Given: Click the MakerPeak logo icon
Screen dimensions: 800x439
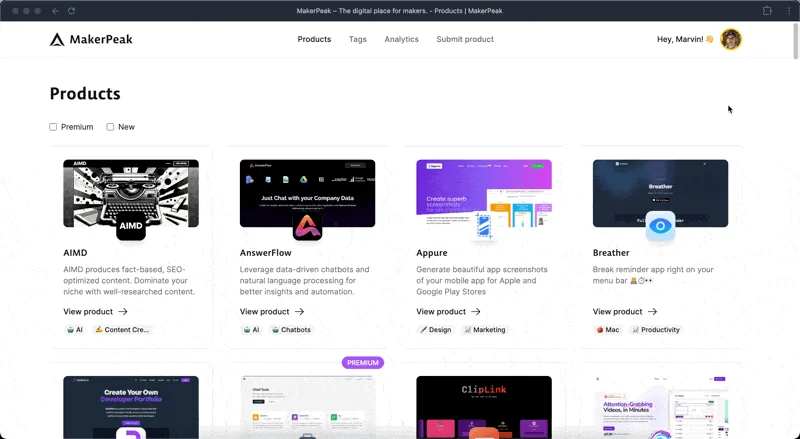Looking at the screenshot, I should coord(57,40).
